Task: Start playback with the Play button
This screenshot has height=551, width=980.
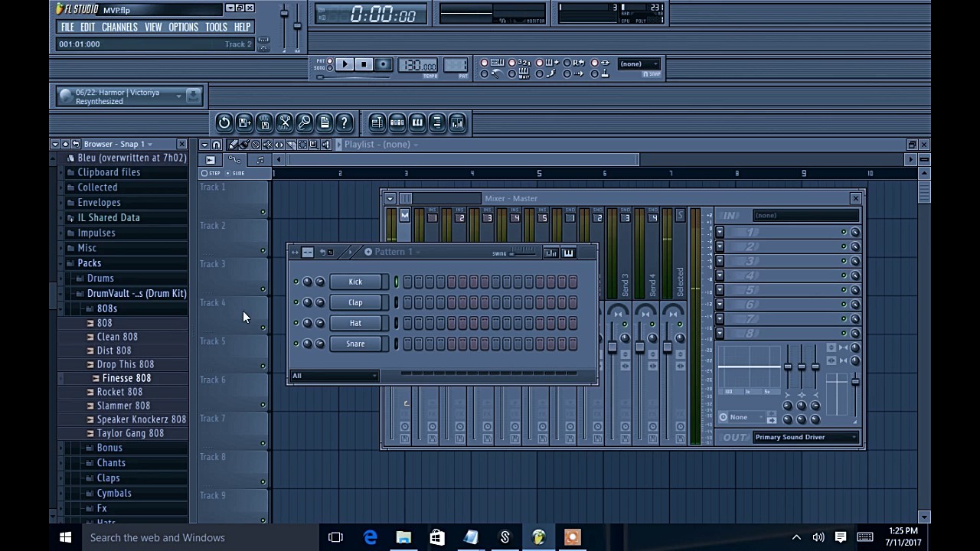Action: [345, 65]
